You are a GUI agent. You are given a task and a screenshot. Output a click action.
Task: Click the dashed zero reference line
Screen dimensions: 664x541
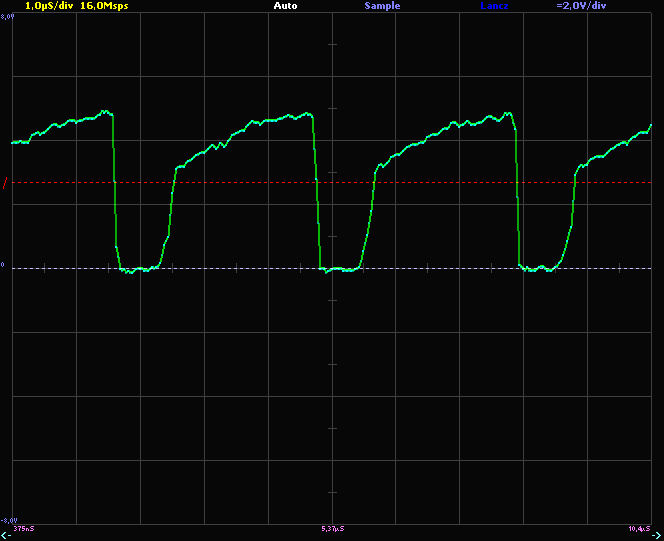click(x=250, y=267)
